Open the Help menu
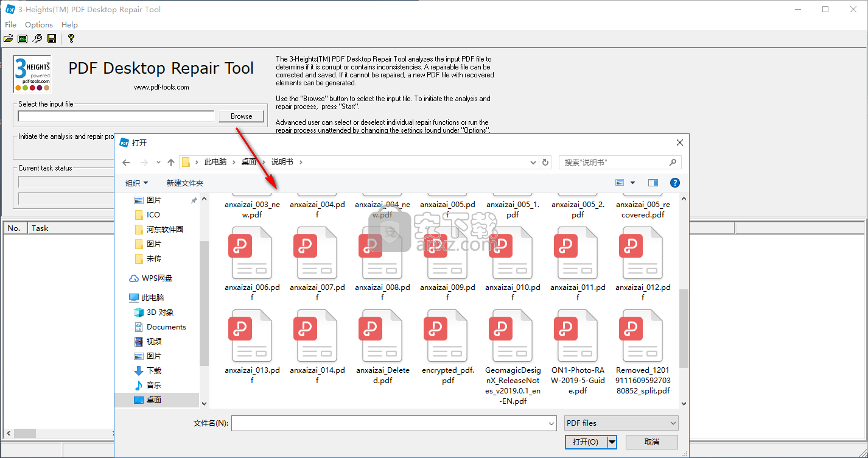The width and height of the screenshot is (868, 458). [70, 25]
